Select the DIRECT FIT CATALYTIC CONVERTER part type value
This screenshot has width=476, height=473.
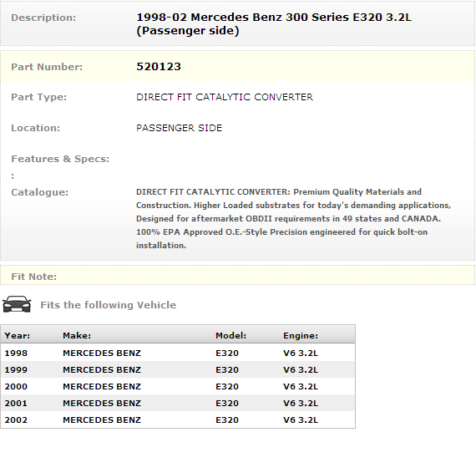tap(225, 97)
